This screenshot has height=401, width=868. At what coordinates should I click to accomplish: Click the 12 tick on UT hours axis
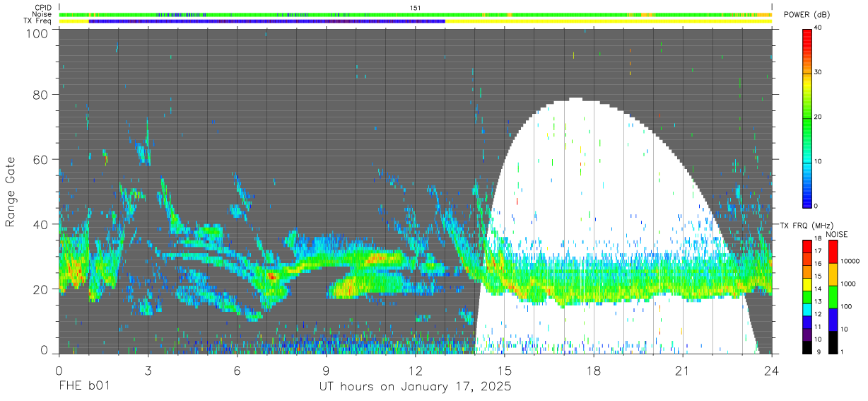(x=416, y=370)
